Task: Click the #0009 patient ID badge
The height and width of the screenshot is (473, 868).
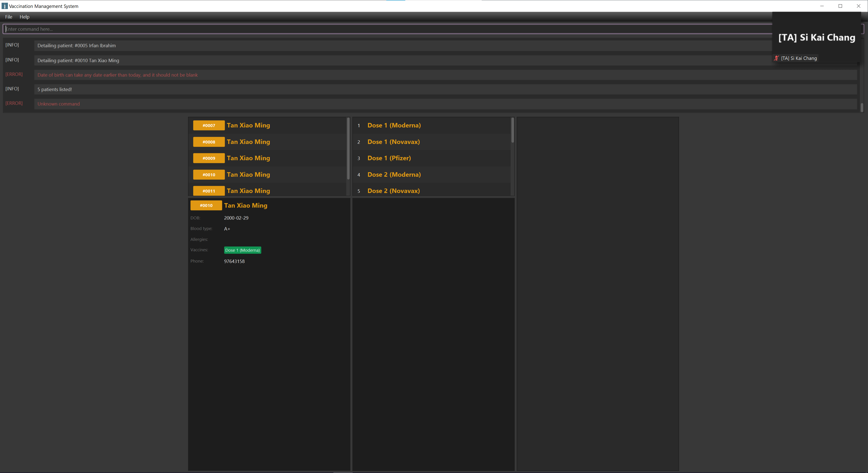Action: point(209,158)
